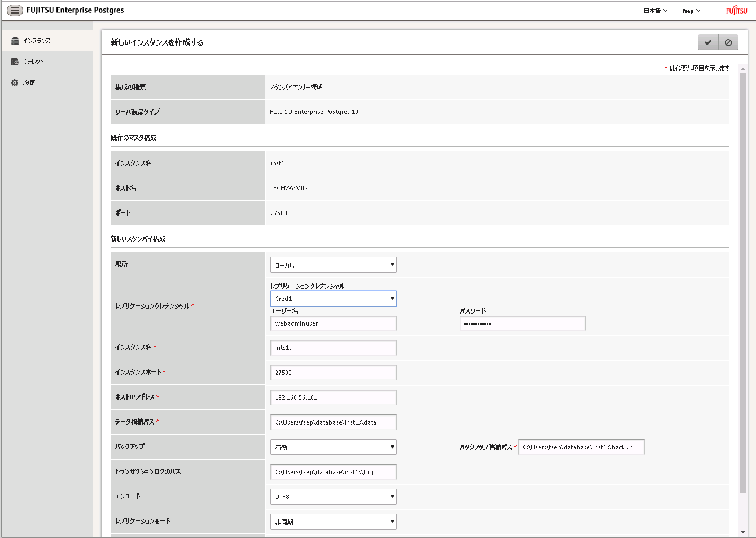The height and width of the screenshot is (538, 756).
Task: Click the インスタンスポート 27502 field
Action: pyautogui.click(x=334, y=373)
